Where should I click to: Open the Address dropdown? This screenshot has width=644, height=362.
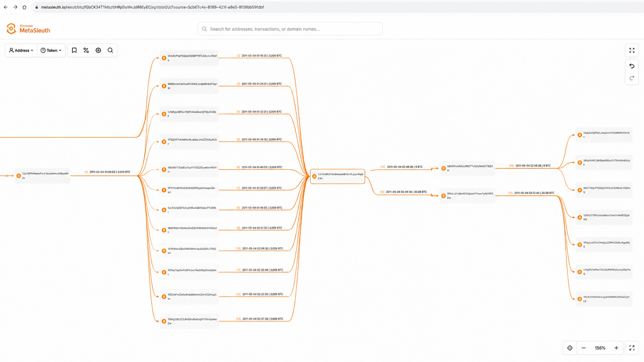point(21,50)
